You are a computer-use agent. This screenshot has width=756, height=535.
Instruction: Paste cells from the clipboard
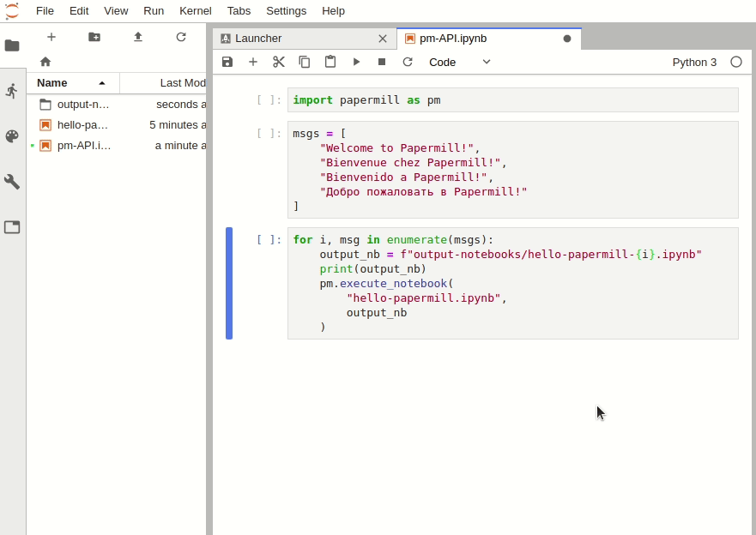click(330, 62)
